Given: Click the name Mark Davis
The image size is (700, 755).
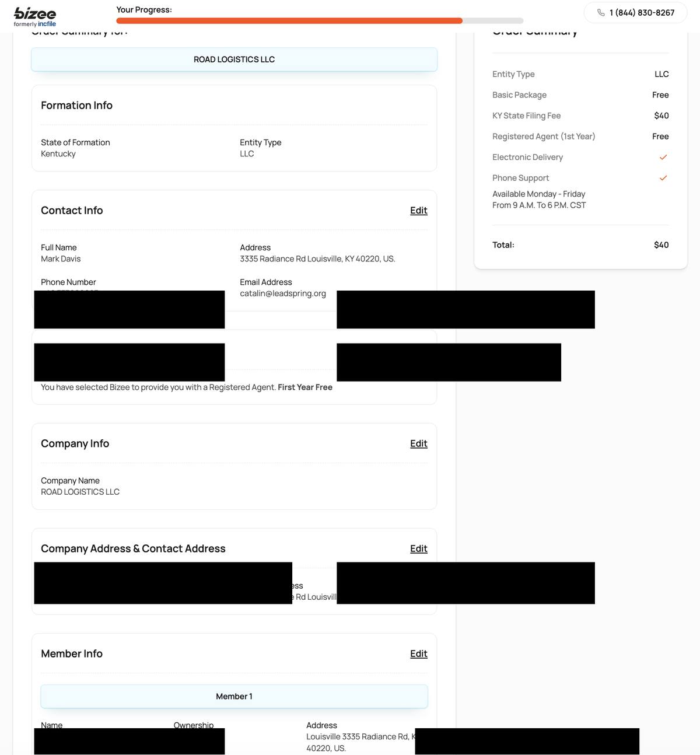Looking at the screenshot, I should pyautogui.click(x=61, y=259).
